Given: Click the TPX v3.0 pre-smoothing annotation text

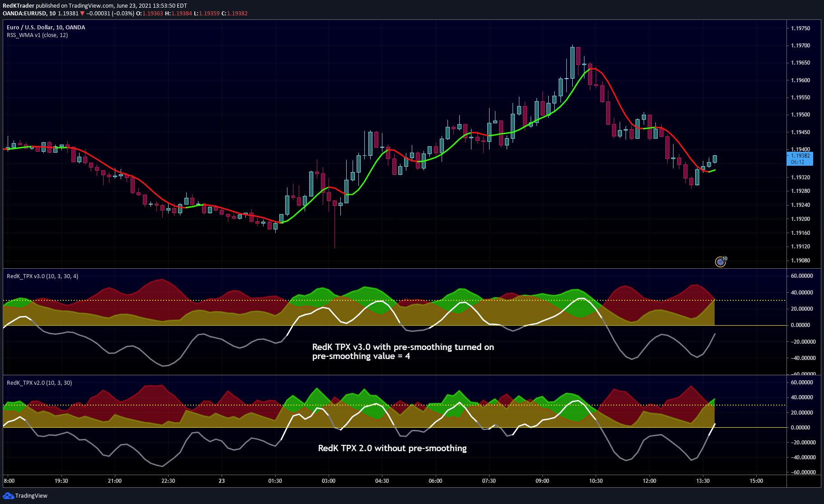Looking at the screenshot, I should click(x=403, y=351).
